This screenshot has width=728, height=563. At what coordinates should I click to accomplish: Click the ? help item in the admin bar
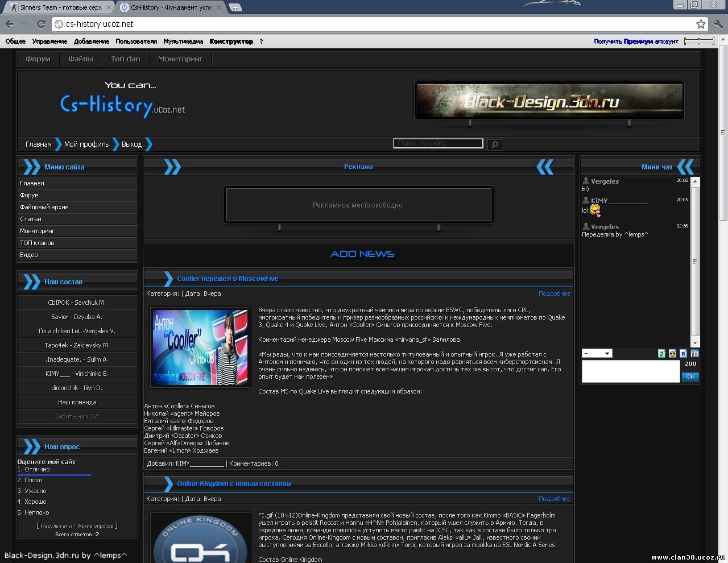click(261, 42)
